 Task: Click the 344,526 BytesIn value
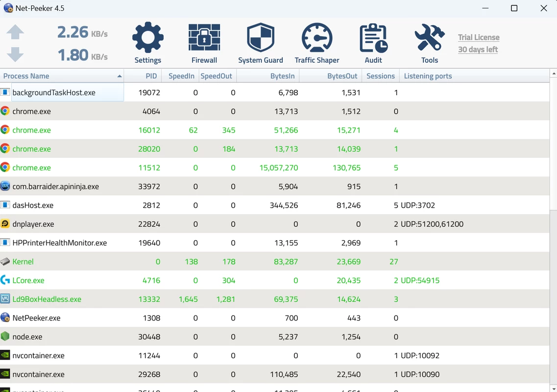pyautogui.click(x=284, y=205)
